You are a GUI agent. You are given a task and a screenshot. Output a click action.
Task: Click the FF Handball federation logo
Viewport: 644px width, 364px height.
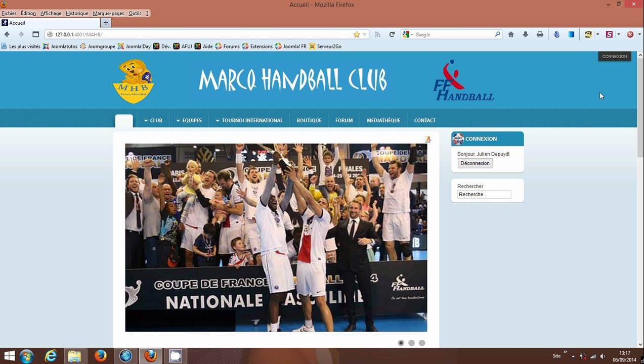tap(463, 81)
